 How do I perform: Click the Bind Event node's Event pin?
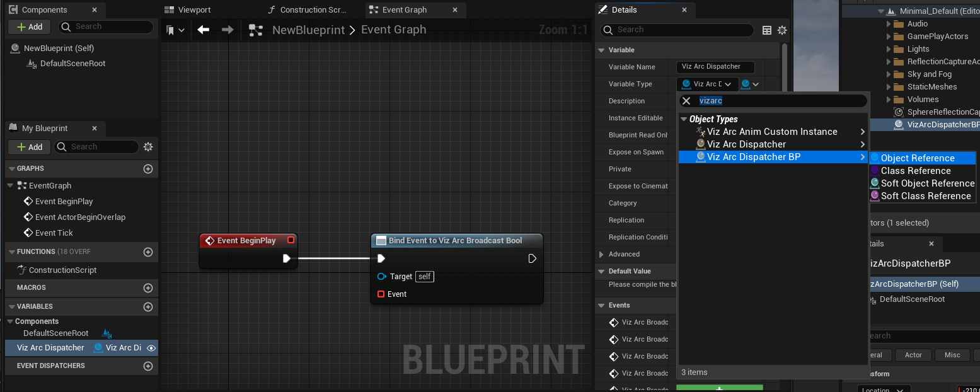point(381,294)
